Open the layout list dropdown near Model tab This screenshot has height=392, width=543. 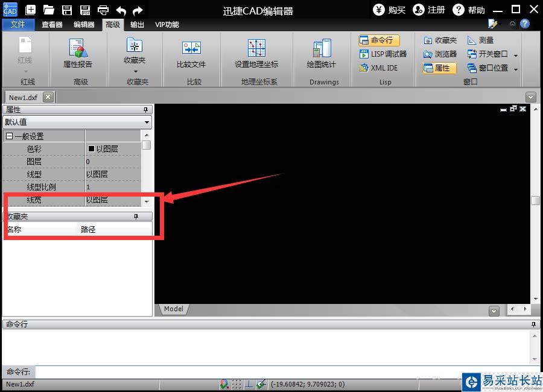pyautogui.click(x=494, y=311)
